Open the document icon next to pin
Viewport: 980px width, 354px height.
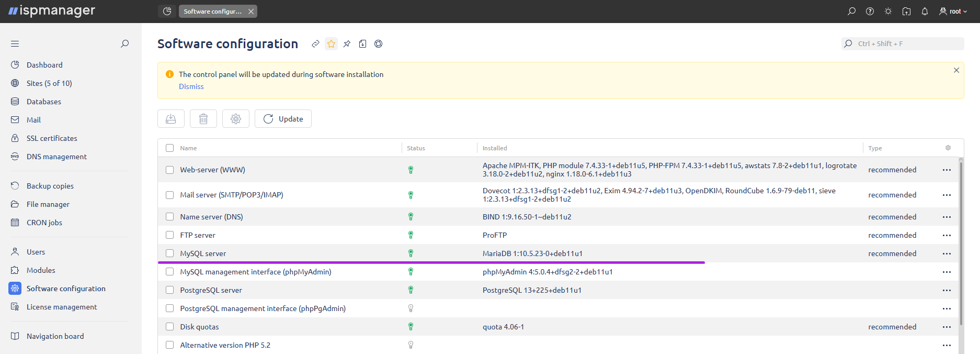362,44
